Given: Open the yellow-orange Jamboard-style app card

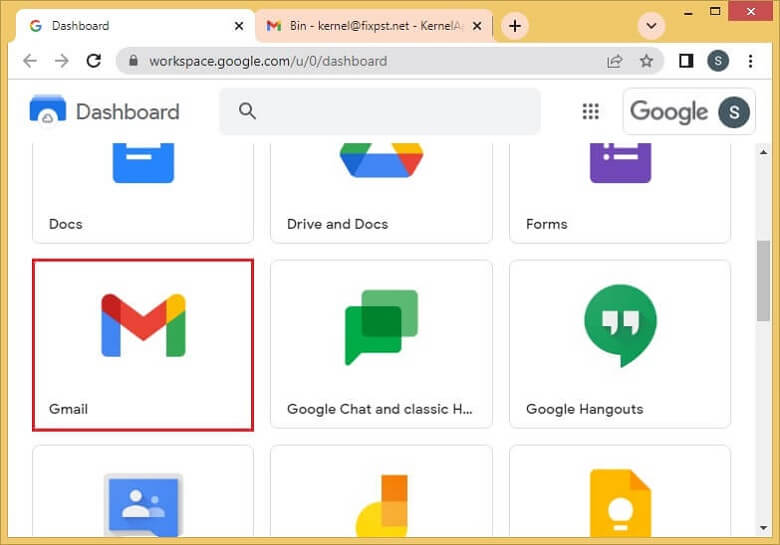Looking at the screenshot, I should tap(382, 491).
